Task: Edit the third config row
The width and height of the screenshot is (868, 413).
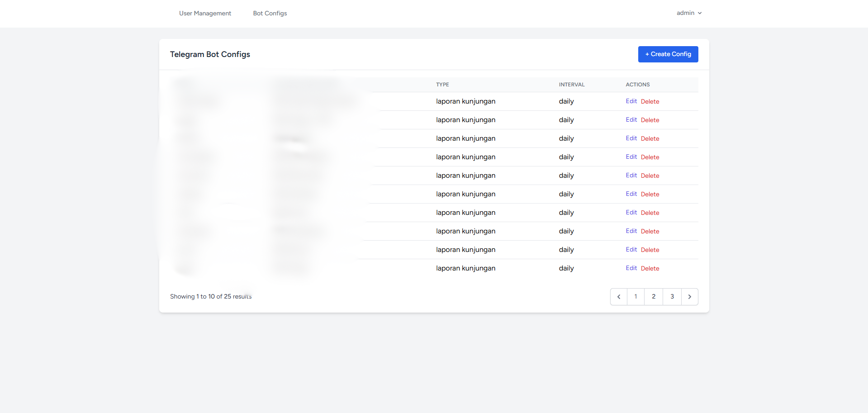Action: (631, 138)
